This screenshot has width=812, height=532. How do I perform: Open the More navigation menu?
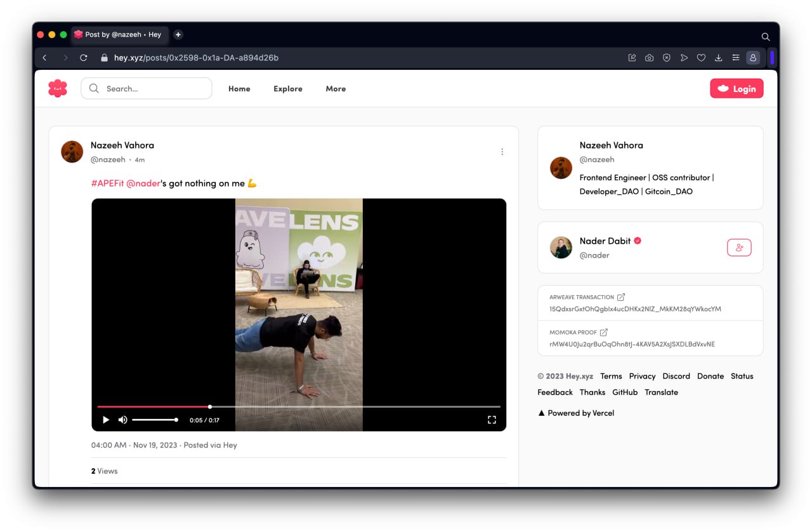336,89
